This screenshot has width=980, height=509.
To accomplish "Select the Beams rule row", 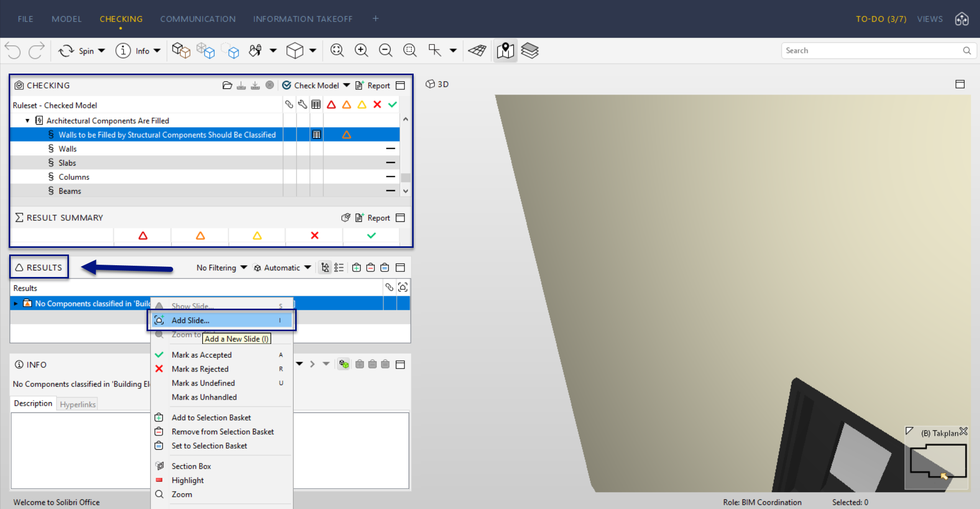I will pos(204,191).
